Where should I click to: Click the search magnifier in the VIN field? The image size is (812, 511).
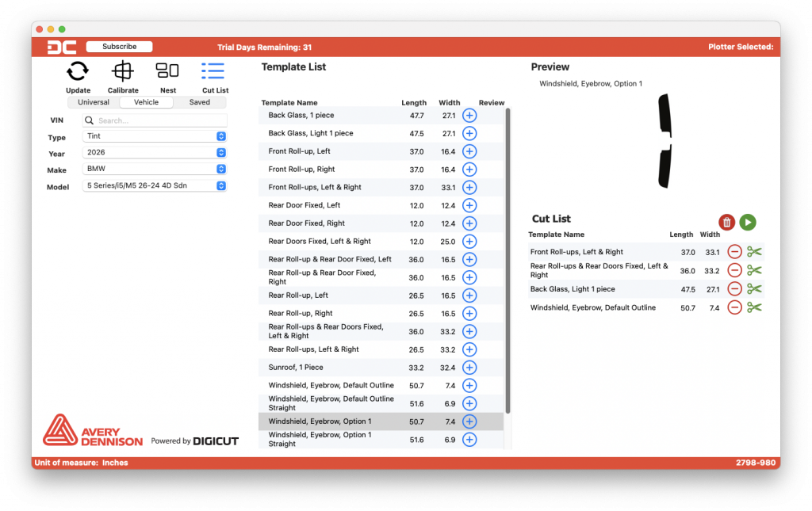pyautogui.click(x=89, y=120)
